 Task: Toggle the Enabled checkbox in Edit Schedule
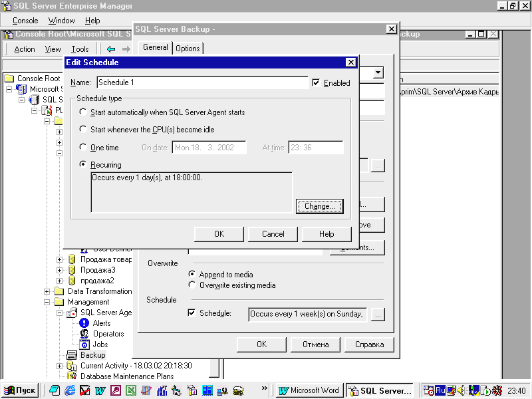click(316, 82)
